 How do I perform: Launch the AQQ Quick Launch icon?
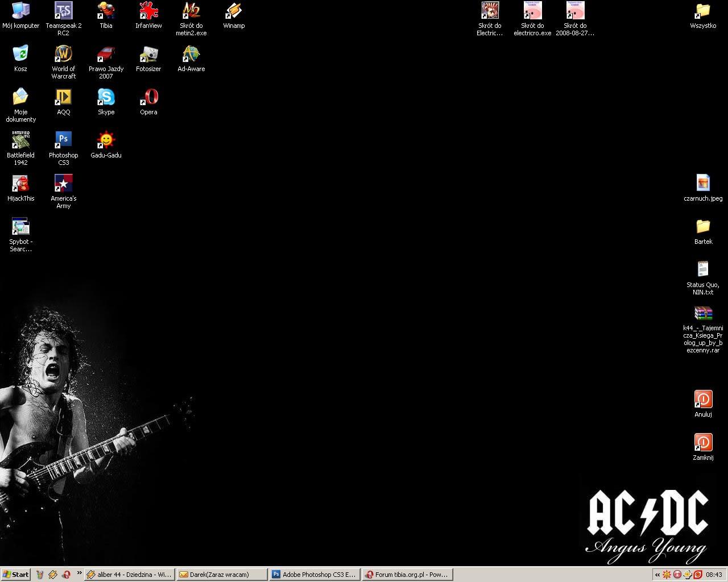click(53, 575)
